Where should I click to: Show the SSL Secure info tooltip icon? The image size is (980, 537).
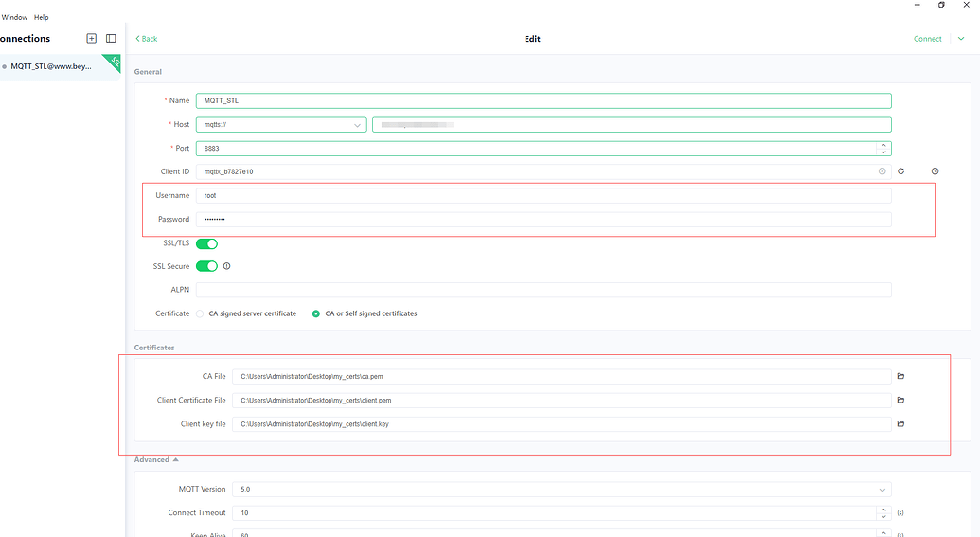[226, 266]
